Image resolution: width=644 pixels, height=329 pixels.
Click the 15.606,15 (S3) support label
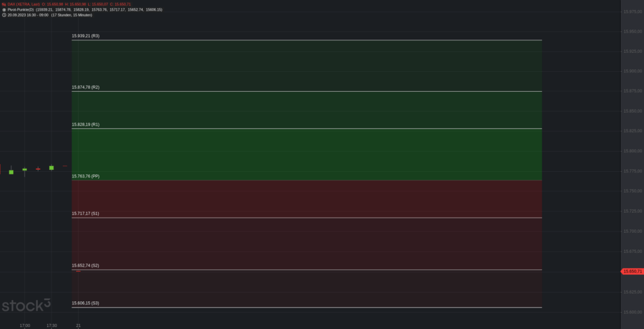coord(86,303)
